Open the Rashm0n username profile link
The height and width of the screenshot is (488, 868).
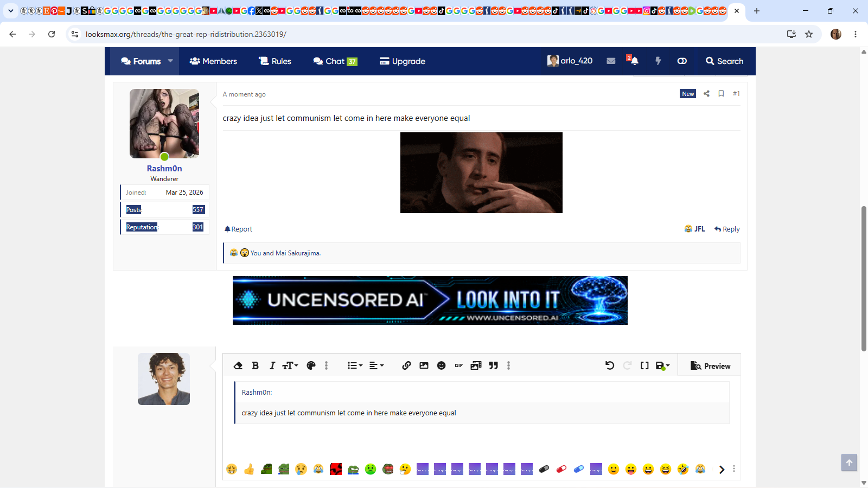tap(164, 169)
